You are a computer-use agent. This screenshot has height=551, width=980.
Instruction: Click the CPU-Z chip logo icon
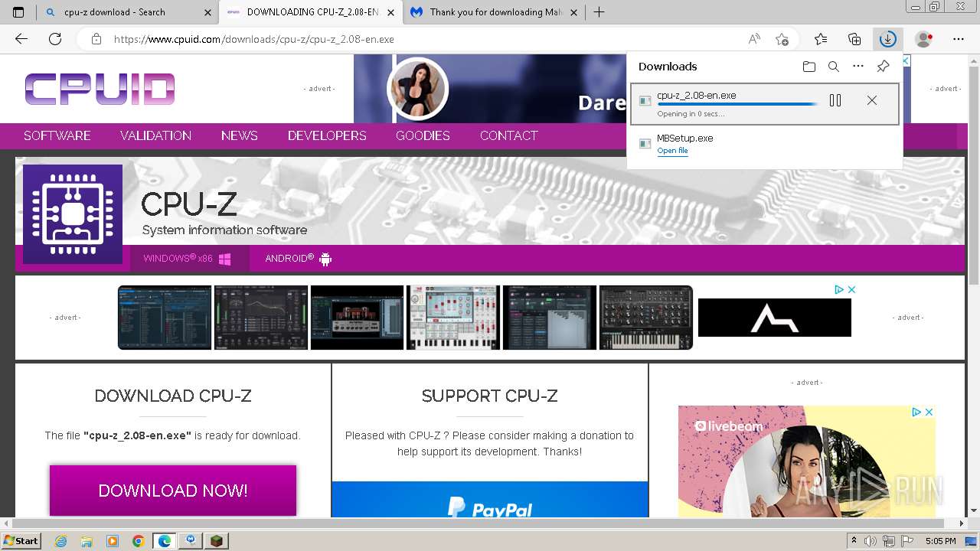pyautogui.click(x=73, y=214)
